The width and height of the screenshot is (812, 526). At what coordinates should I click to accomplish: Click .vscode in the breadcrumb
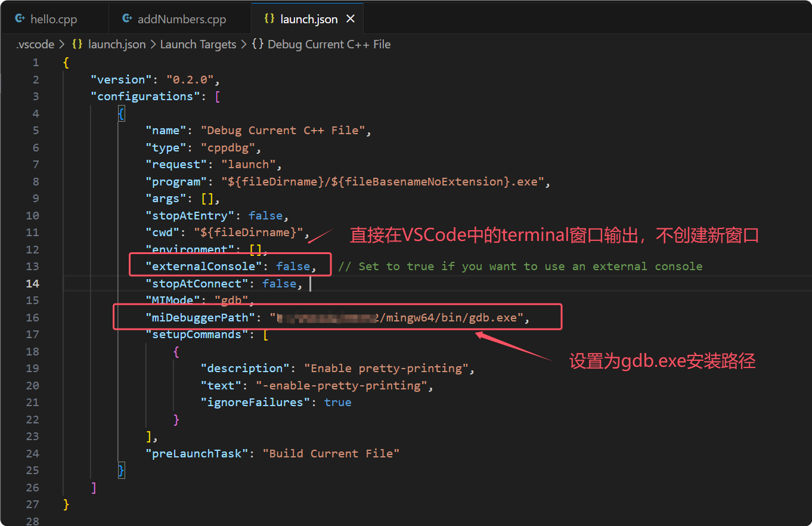click(35, 44)
